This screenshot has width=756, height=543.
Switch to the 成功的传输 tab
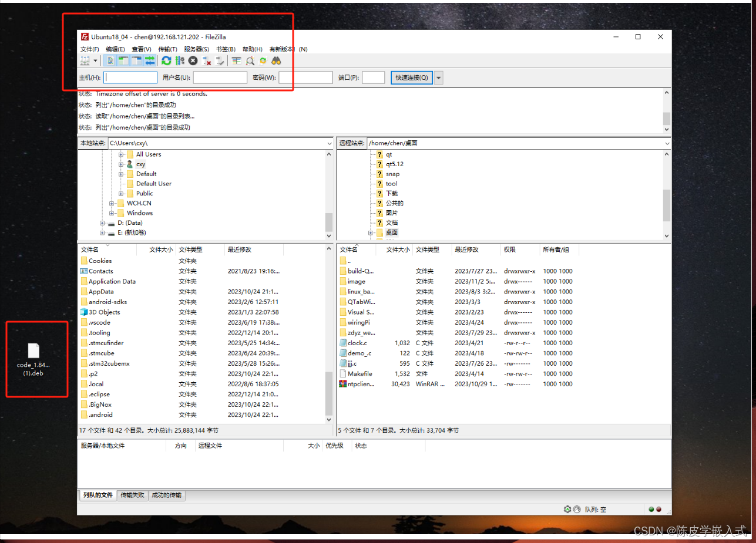167,495
